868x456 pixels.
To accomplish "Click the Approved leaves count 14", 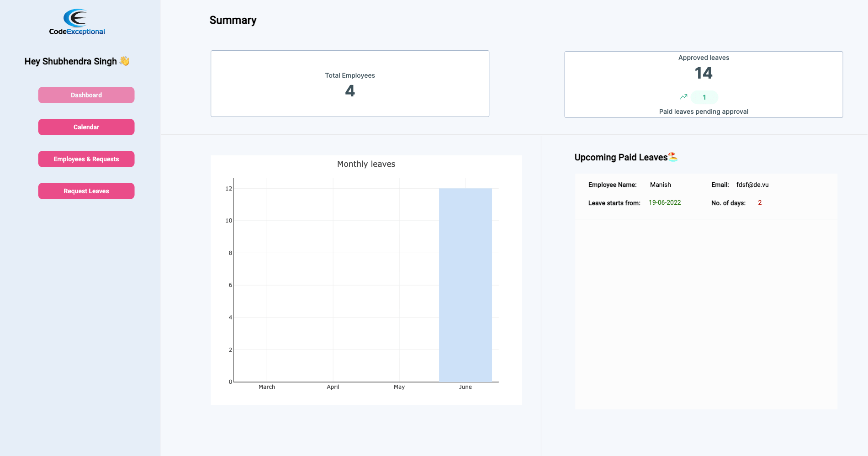I will point(704,73).
